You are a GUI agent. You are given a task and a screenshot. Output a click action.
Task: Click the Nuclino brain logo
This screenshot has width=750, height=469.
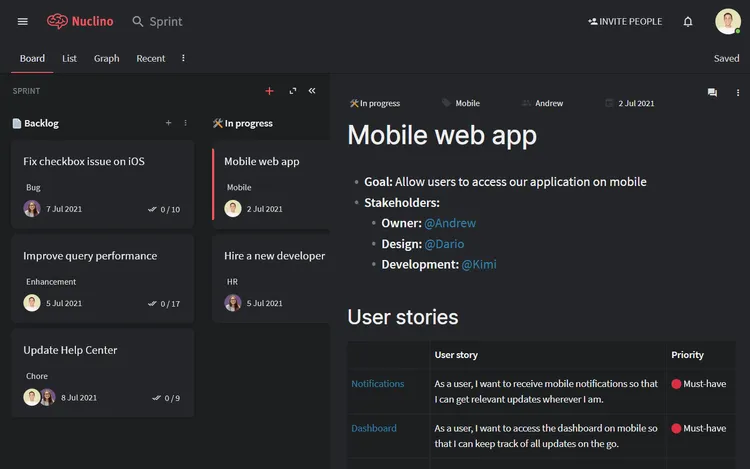click(x=57, y=21)
